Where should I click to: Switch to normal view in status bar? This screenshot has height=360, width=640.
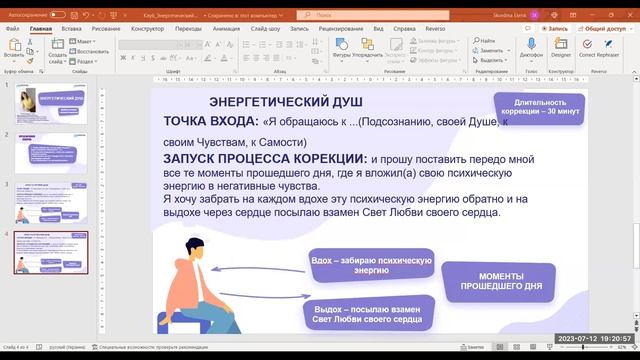pos(500,347)
